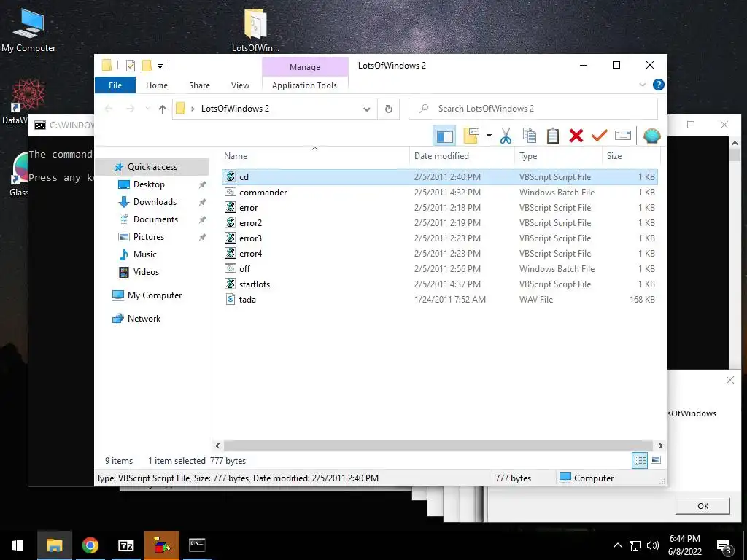
Task: Click in the Search LotsOfWindows 2 field
Action: (x=533, y=109)
